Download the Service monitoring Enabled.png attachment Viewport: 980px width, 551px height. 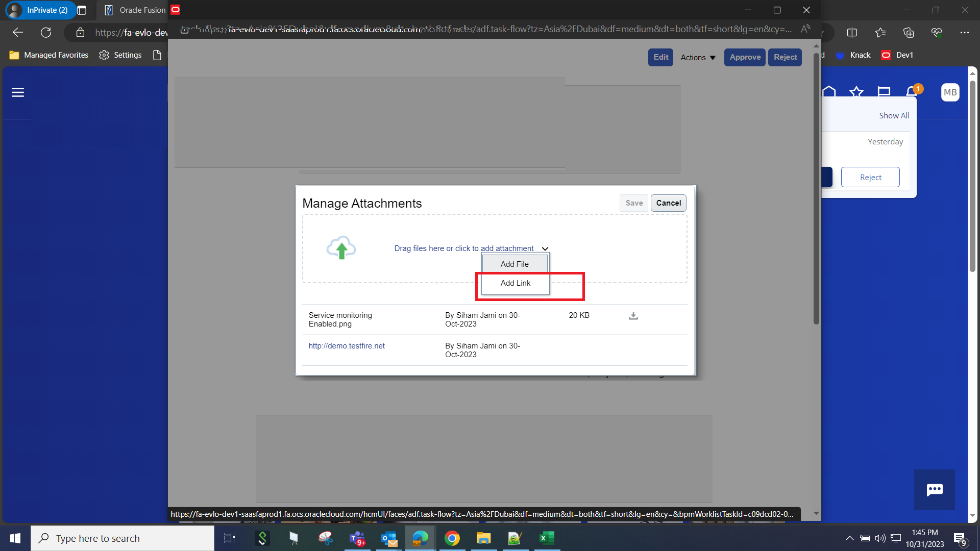[633, 315]
